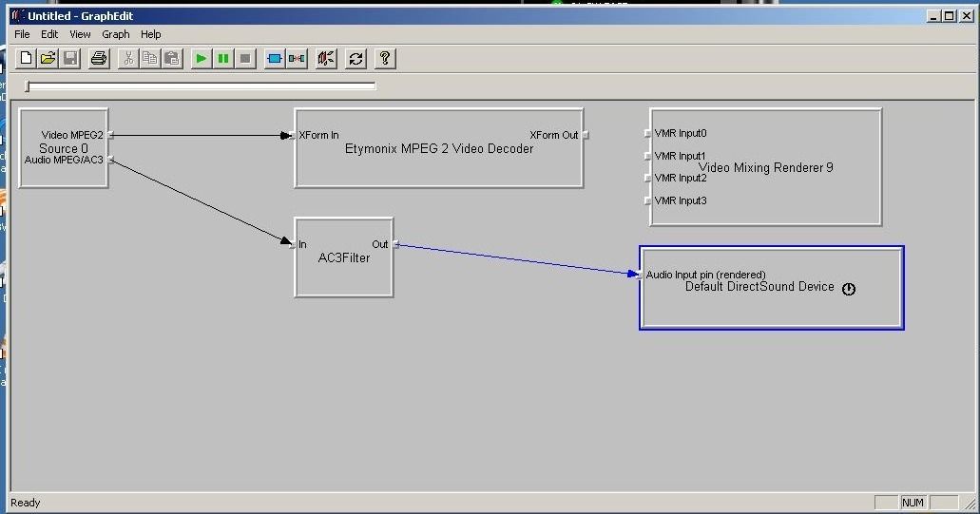Click the VMR Input2 pin
Viewport: 980px width, 514px height.
647,178
